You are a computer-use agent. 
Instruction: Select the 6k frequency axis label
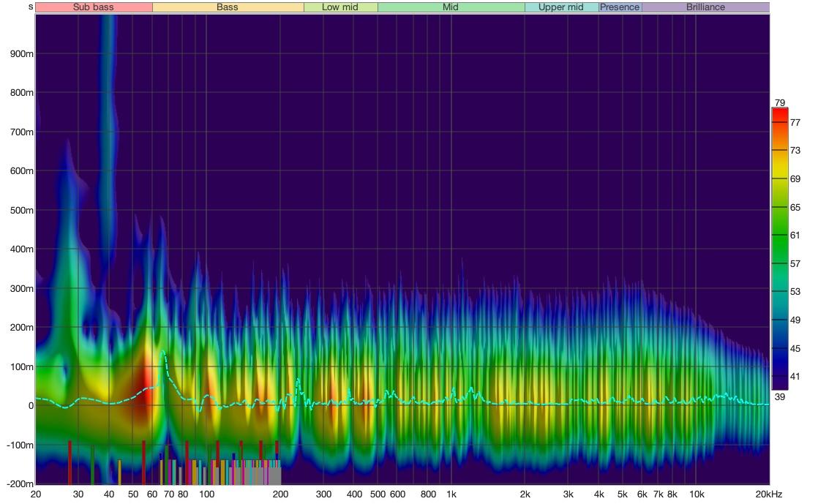click(642, 494)
